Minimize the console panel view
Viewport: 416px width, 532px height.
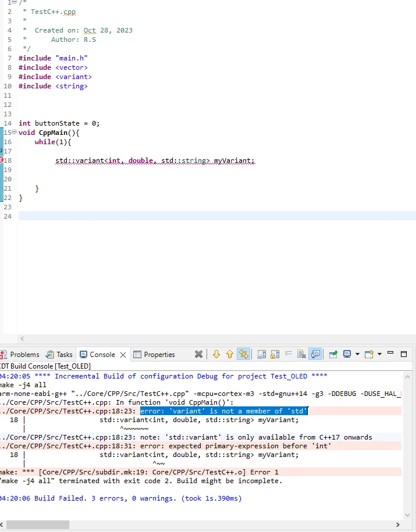click(x=390, y=354)
